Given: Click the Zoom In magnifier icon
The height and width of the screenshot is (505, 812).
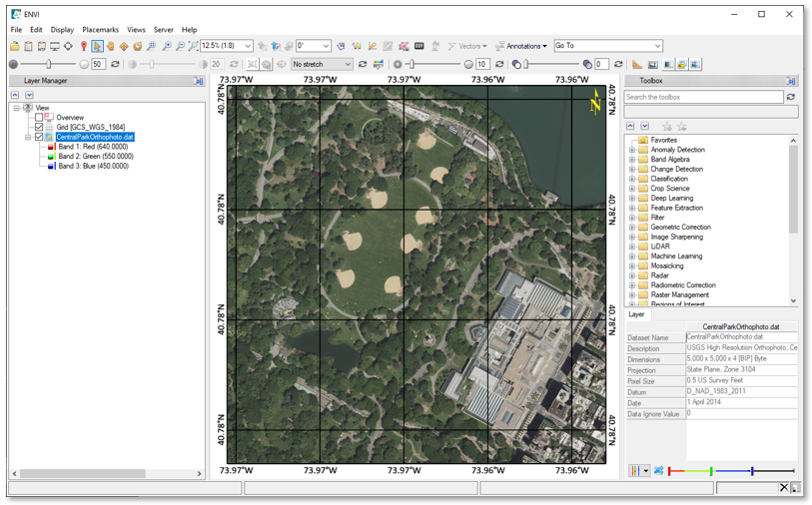Looking at the screenshot, I should pyautogui.click(x=166, y=46).
